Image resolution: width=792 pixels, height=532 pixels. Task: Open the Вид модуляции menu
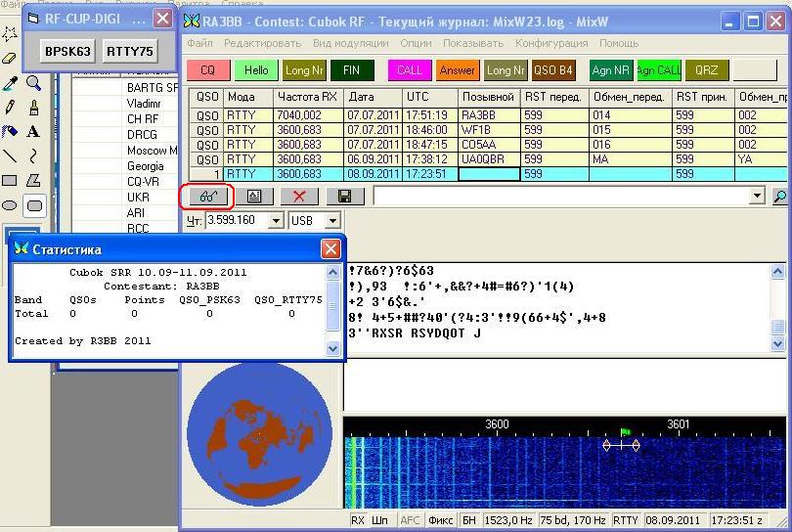pos(349,43)
